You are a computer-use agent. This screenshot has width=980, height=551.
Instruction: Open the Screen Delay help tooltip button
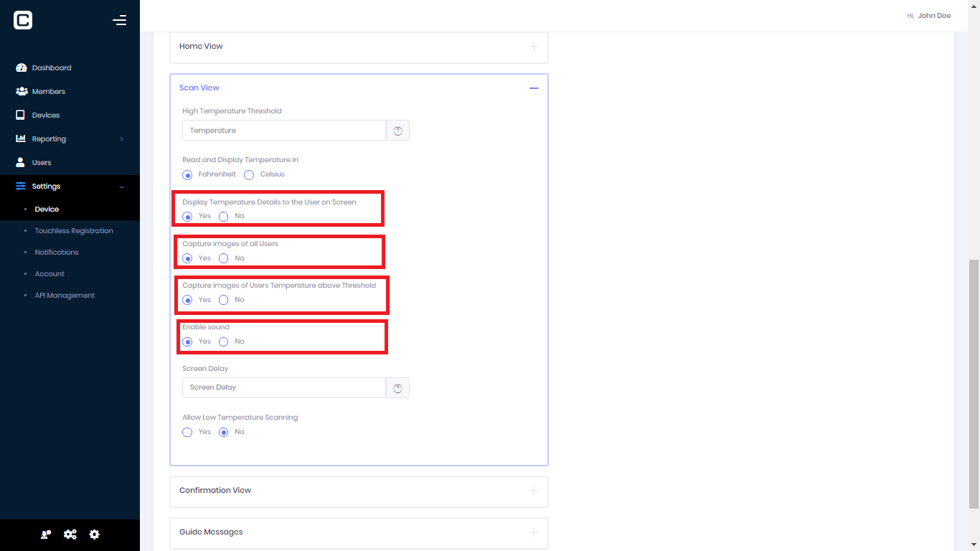(397, 387)
